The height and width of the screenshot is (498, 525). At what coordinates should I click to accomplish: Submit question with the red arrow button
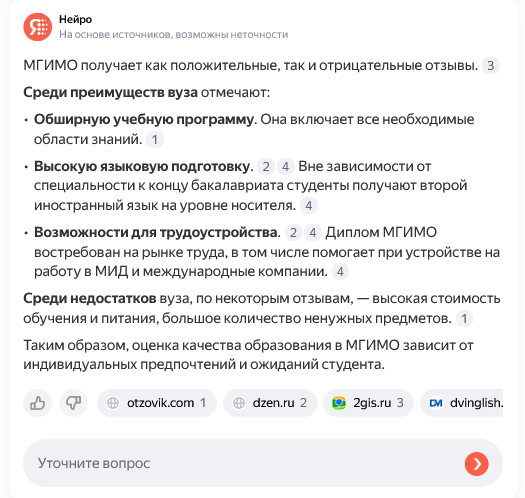coord(476,464)
